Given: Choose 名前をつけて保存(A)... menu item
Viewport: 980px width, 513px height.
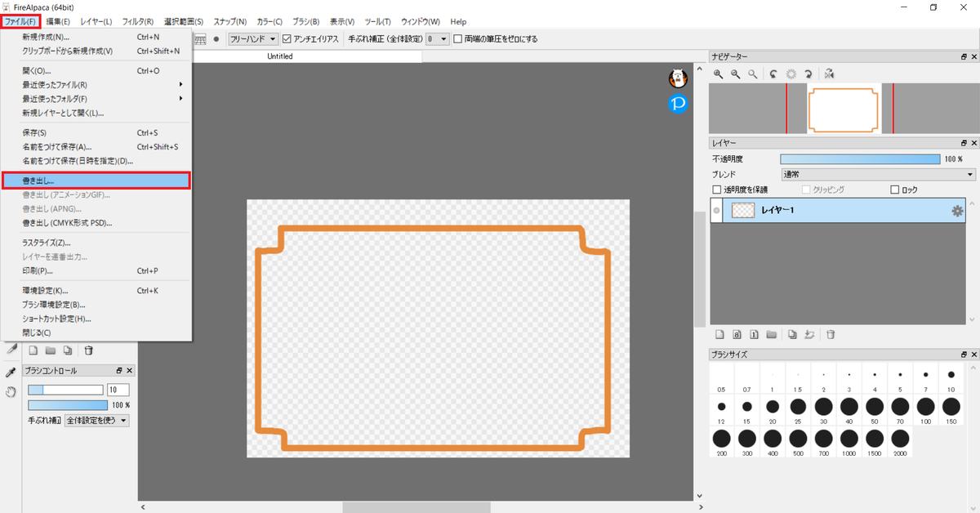Looking at the screenshot, I should [96, 147].
